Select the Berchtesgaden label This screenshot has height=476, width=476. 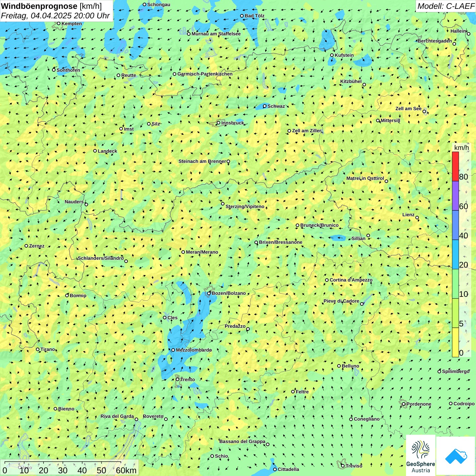[x=435, y=41]
